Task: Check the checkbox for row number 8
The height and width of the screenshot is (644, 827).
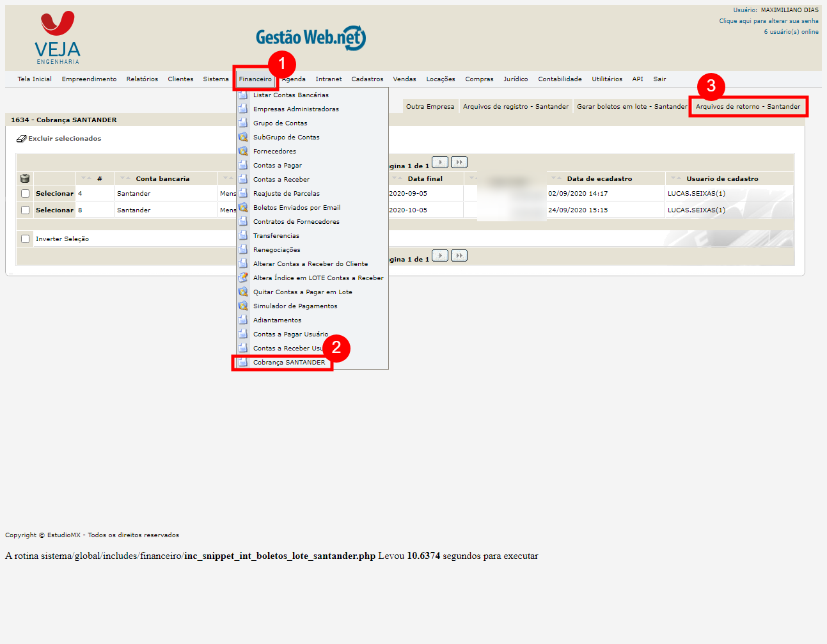Action: tap(26, 210)
